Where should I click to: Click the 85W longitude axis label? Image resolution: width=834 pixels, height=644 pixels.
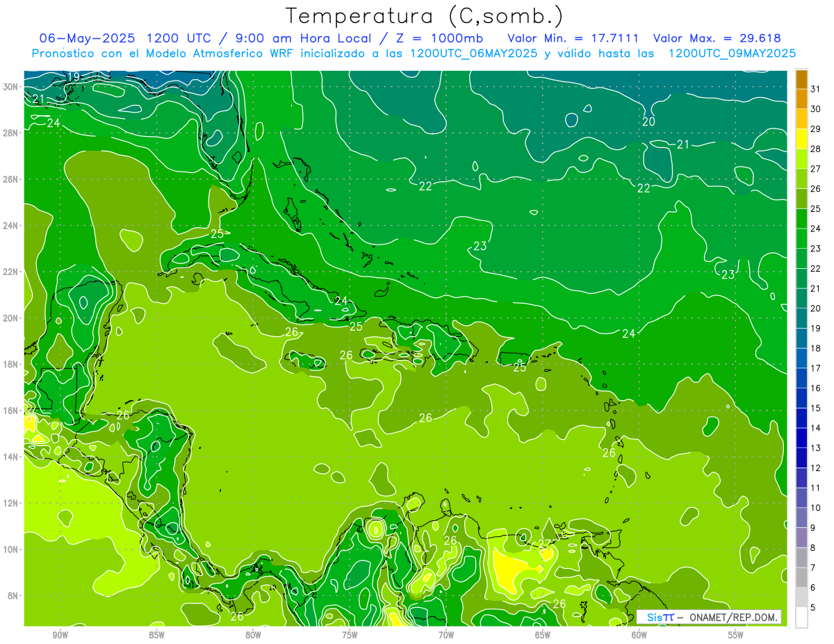(156, 635)
